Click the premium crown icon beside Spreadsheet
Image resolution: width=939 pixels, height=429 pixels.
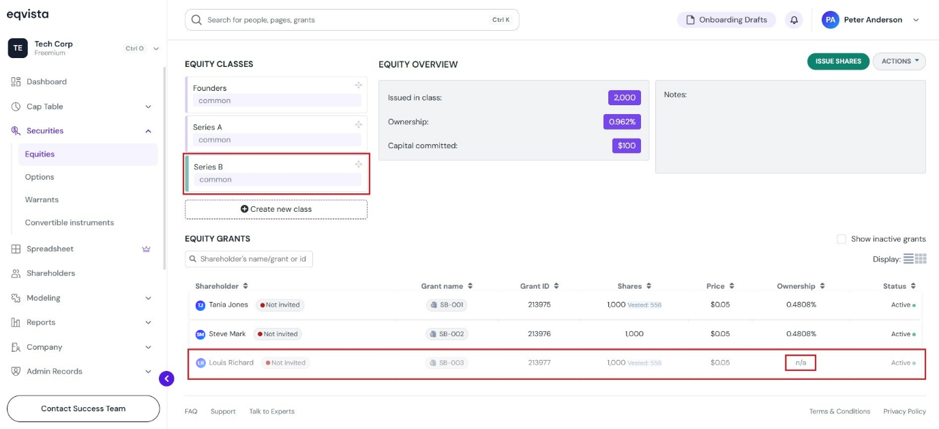[146, 249]
